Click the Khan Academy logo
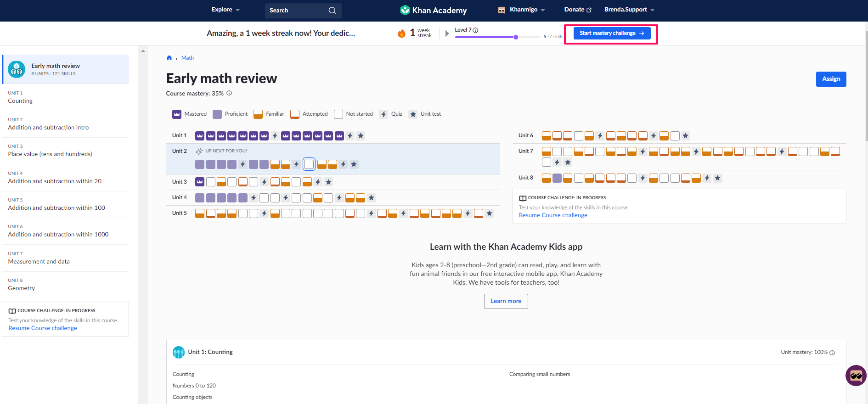Image resolution: width=868 pixels, height=404 pixels. (433, 10)
